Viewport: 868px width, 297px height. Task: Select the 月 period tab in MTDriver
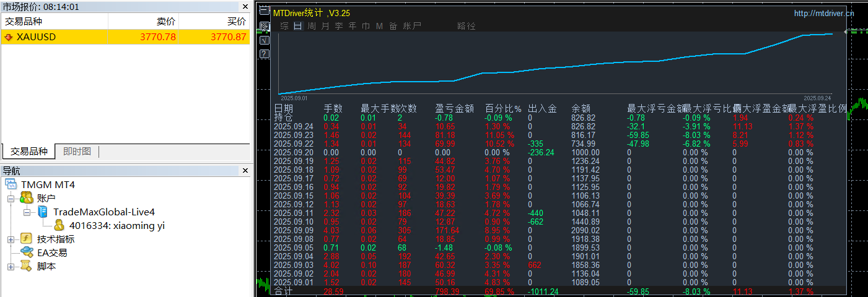pos(325,26)
